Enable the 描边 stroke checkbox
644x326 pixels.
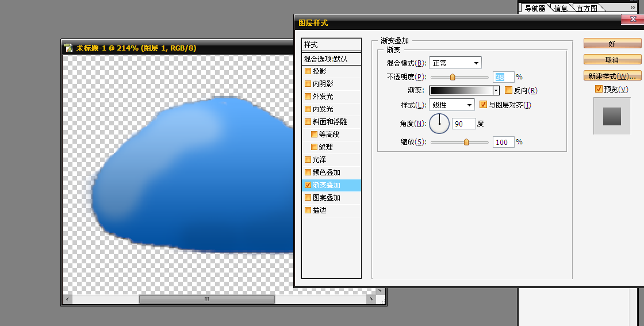tap(308, 210)
